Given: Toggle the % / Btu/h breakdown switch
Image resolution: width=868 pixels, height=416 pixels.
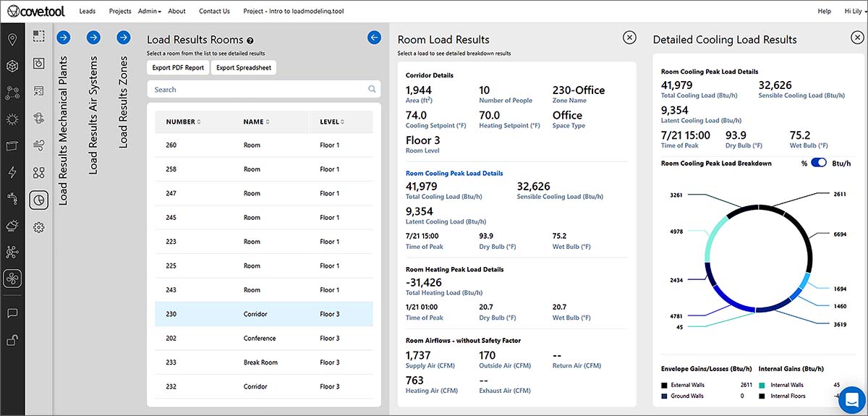Looking at the screenshot, I should tap(819, 163).
